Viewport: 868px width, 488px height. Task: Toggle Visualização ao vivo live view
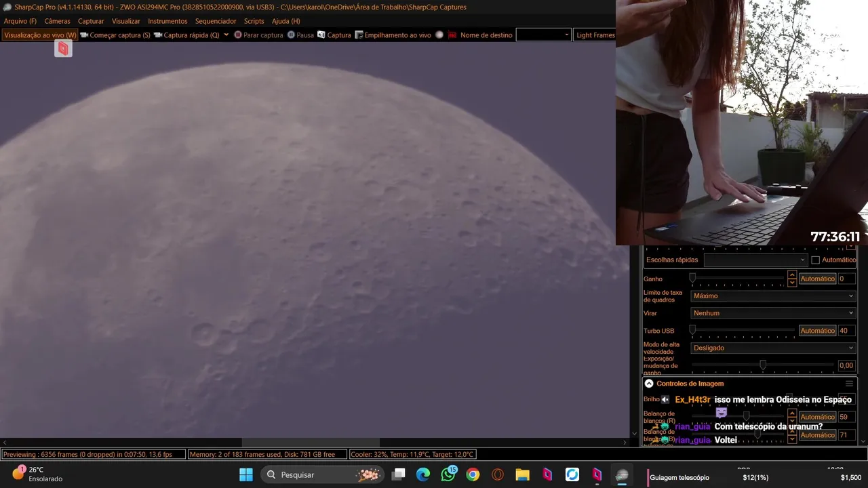(39, 35)
